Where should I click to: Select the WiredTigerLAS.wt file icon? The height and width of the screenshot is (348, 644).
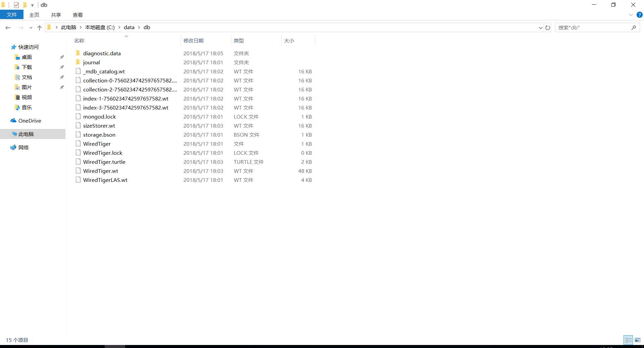[x=78, y=180]
